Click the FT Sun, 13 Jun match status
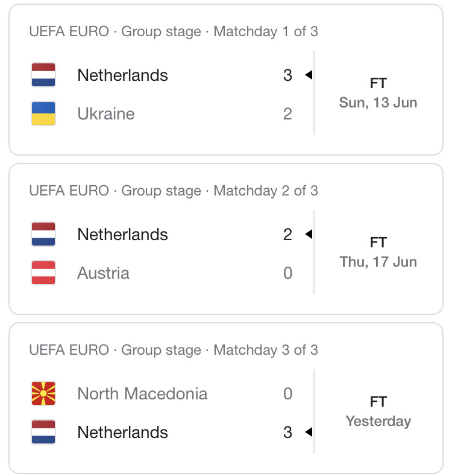Viewport: 452px width, 476px height. coord(378,93)
